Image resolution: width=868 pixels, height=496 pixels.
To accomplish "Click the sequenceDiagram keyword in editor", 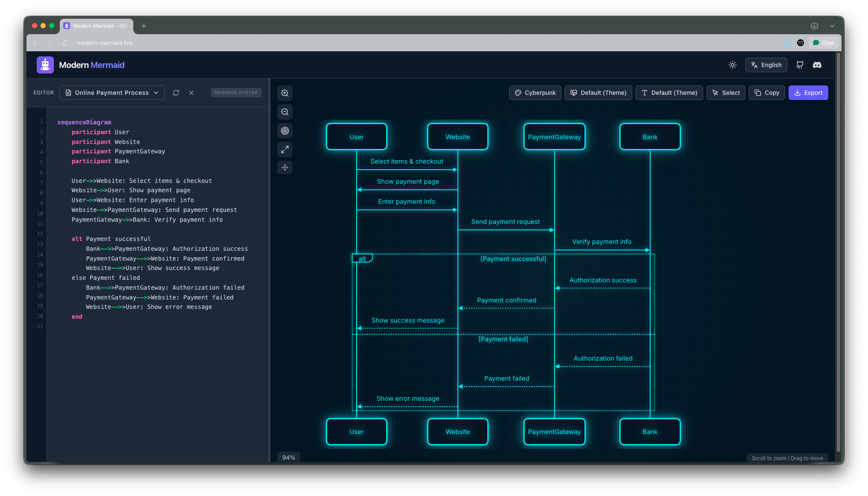I will click(x=84, y=122).
